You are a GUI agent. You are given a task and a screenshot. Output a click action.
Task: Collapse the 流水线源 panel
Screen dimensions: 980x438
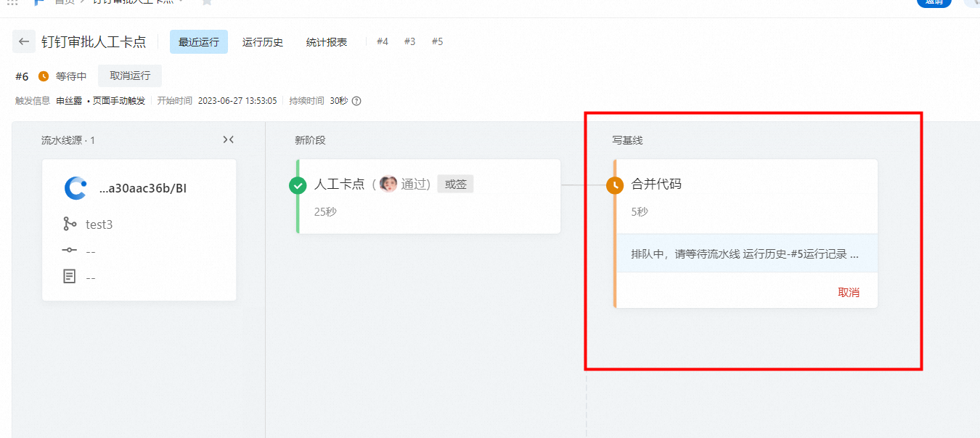228,139
